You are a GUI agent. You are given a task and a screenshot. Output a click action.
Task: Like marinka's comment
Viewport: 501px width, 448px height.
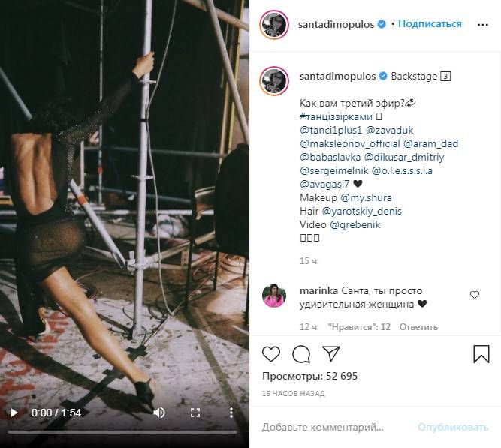coord(475,295)
